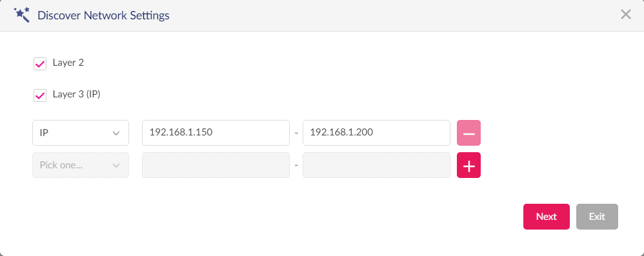This screenshot has height=256, width=644.
Task: Click the Next button
Action: pos(547,217)
